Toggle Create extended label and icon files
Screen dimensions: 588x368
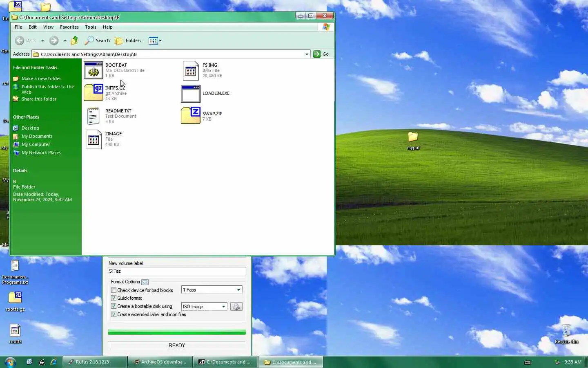tap(114, 314)
